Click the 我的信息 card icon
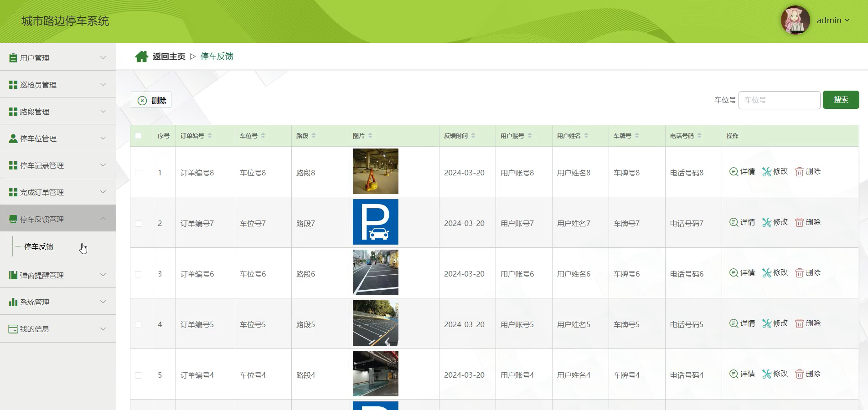 coord(13,329)
